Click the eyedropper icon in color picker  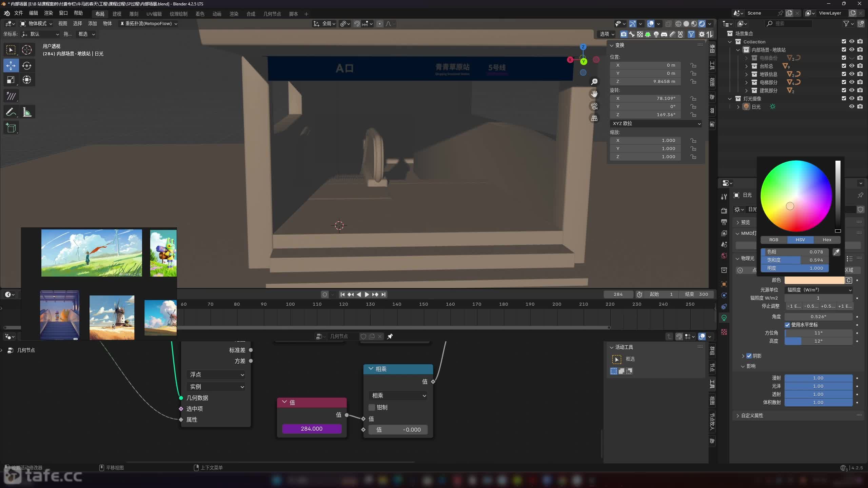tap(836, 252)
